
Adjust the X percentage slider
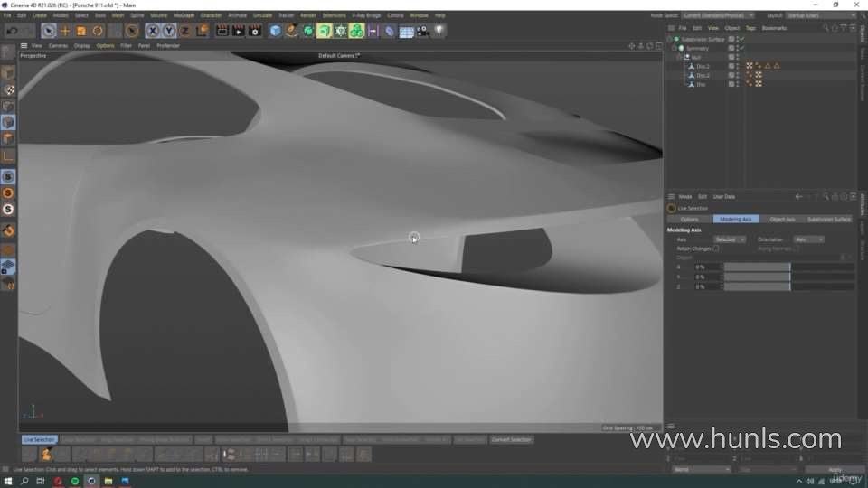pos(757,267)
